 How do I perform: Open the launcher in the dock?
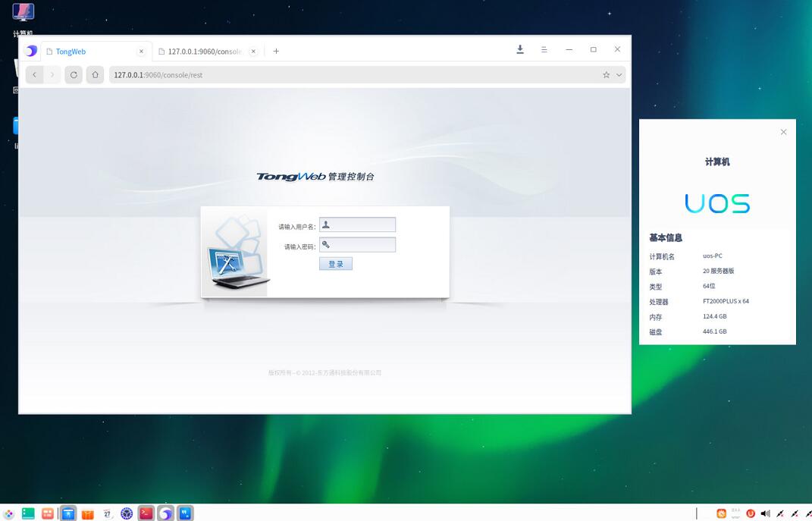point(8,513)
